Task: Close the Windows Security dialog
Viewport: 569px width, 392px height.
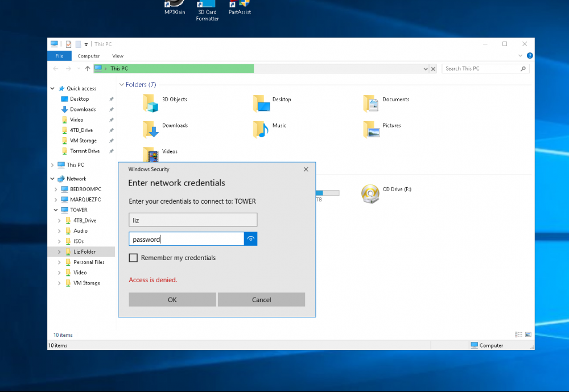Action: point(306,169)
